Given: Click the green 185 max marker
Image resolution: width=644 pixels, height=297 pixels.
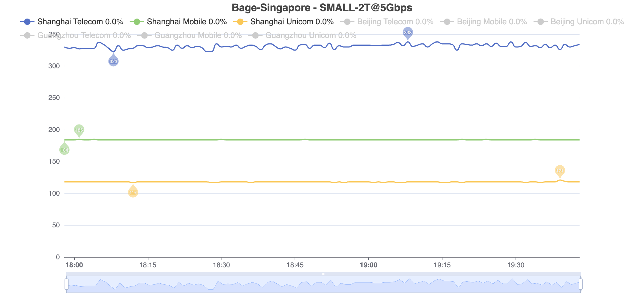Looking at the screenshot, I should (x=79, y=130).
